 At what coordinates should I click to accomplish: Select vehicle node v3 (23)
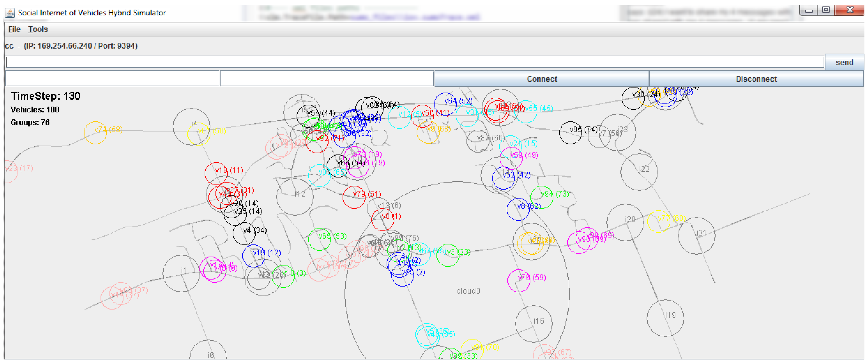tap(448, 255)
